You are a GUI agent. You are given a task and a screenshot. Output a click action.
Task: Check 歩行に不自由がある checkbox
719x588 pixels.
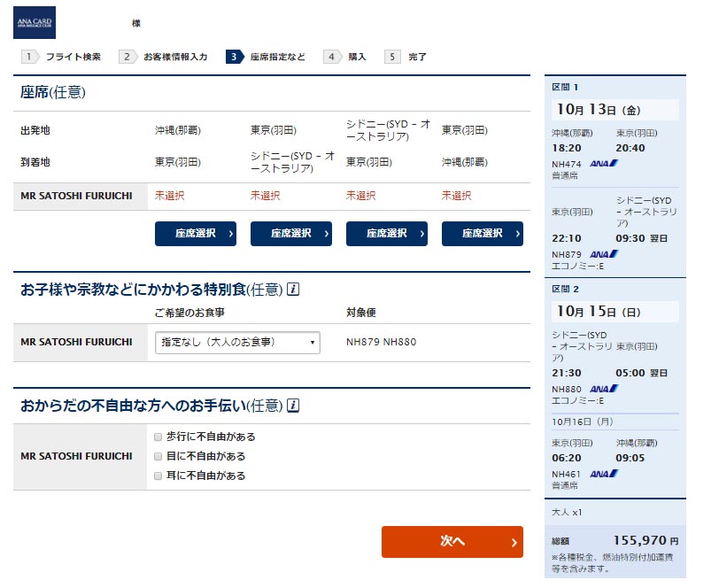click(158, 437)
